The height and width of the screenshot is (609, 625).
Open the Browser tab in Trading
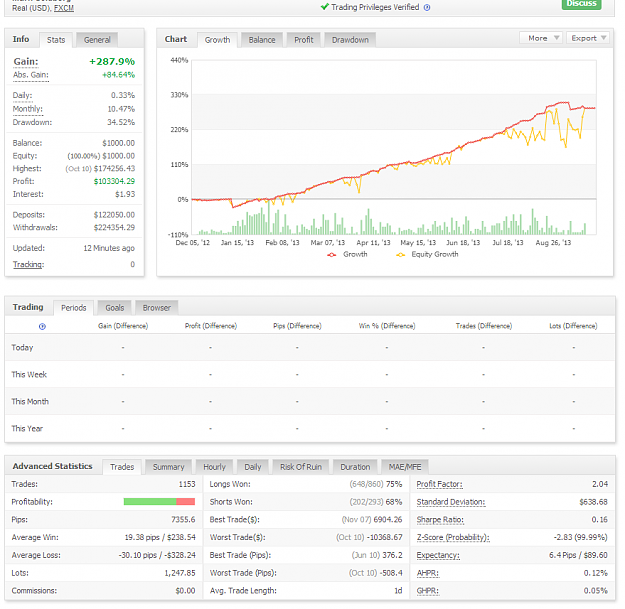tap(157, 308)
